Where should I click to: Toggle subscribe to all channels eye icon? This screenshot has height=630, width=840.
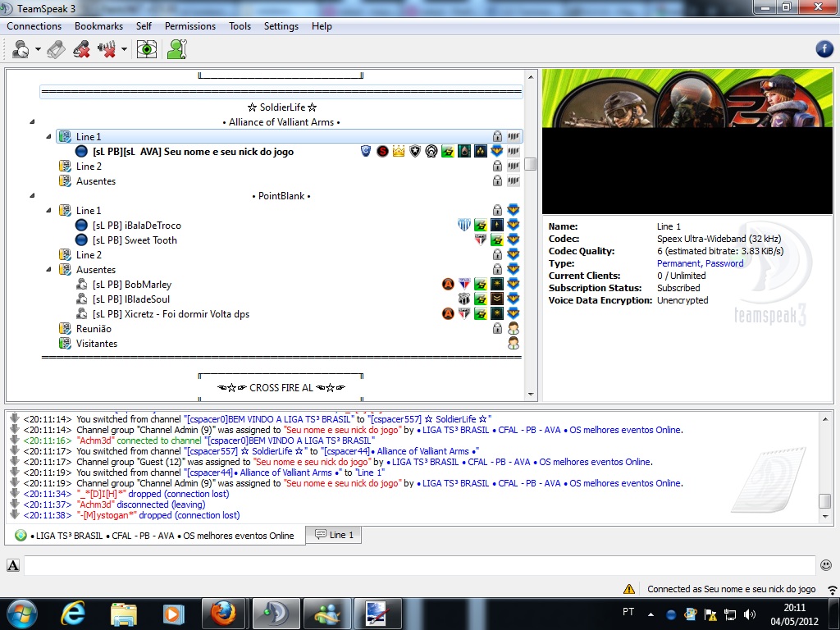tap(147, 49)
